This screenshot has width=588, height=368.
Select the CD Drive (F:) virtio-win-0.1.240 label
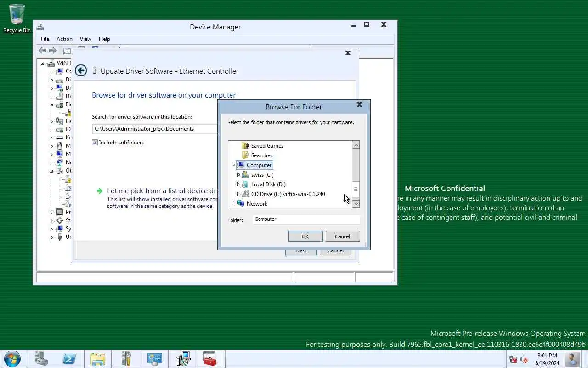coord(288,194)
